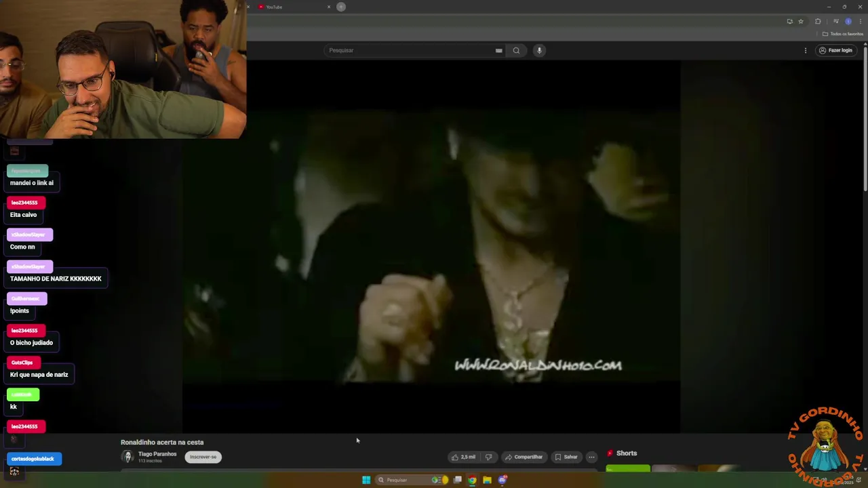Viewport: 868px width, 488px height.
Task: Open Tiago Paranhos channel avatar
Action: click(x=127, y=457)
